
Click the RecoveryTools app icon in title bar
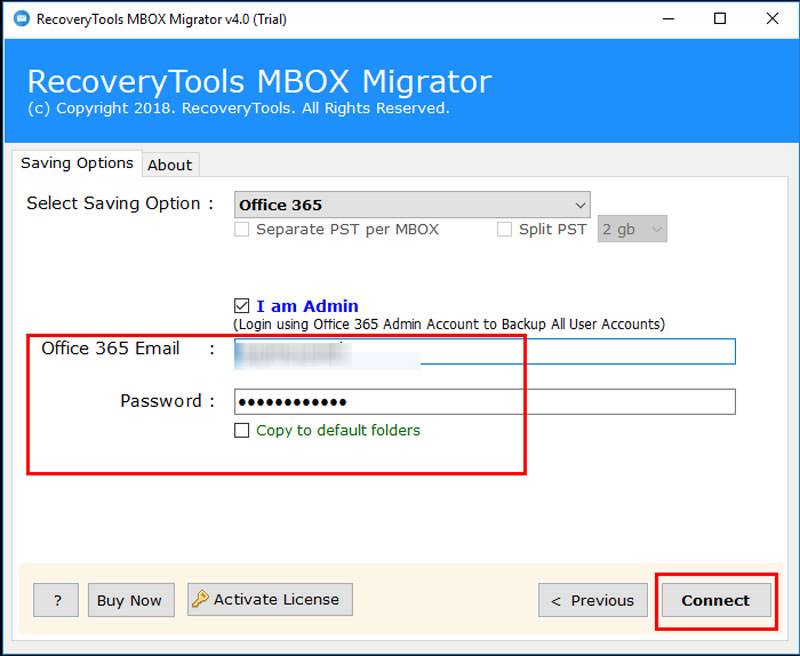tap(21, 19)
